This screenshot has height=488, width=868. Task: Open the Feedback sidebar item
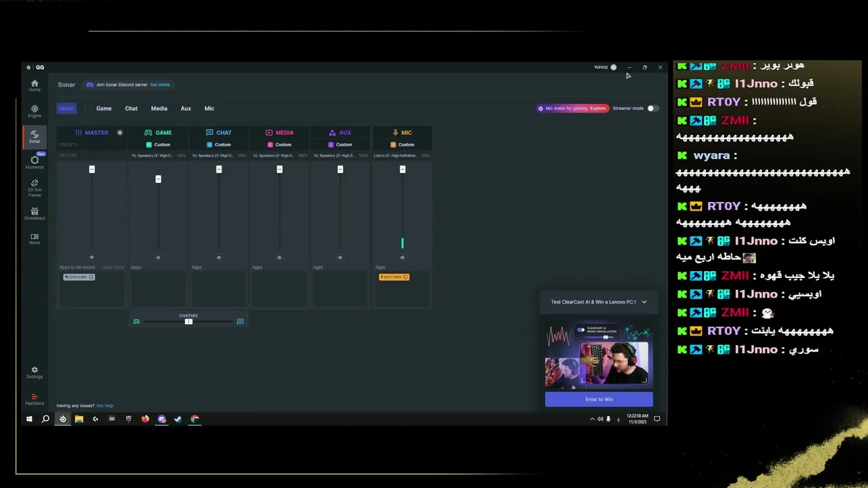pos(35,399)
